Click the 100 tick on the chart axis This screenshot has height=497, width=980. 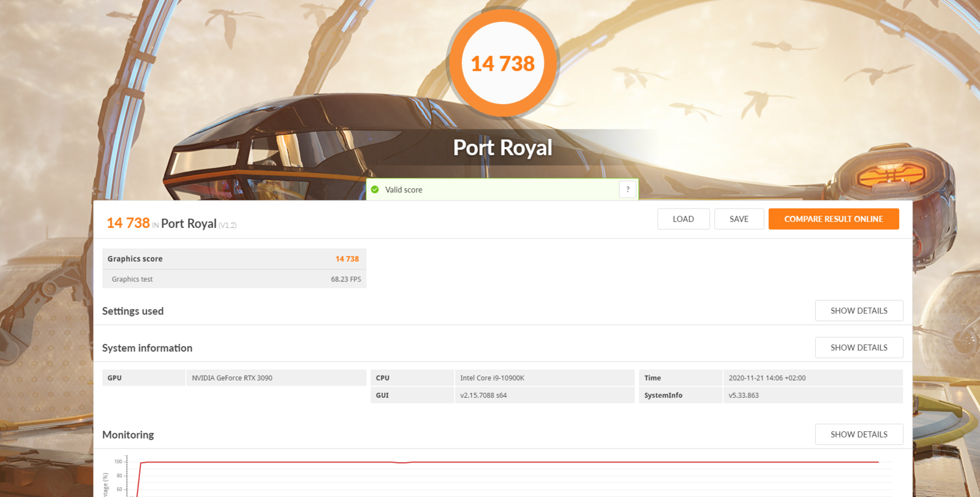(x=118, y=461)
